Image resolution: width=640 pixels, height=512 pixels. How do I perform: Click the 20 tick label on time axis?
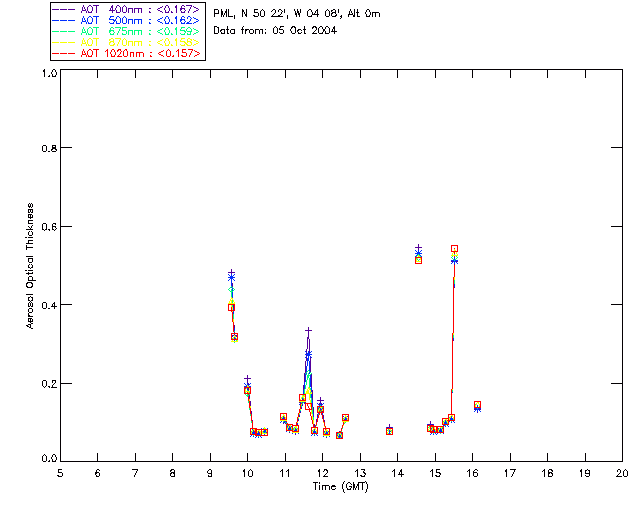pyautogui.click(x=622, y=472)
